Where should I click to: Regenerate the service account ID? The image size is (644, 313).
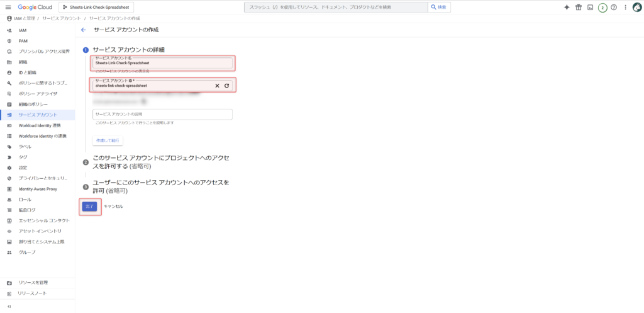(226, 86)
